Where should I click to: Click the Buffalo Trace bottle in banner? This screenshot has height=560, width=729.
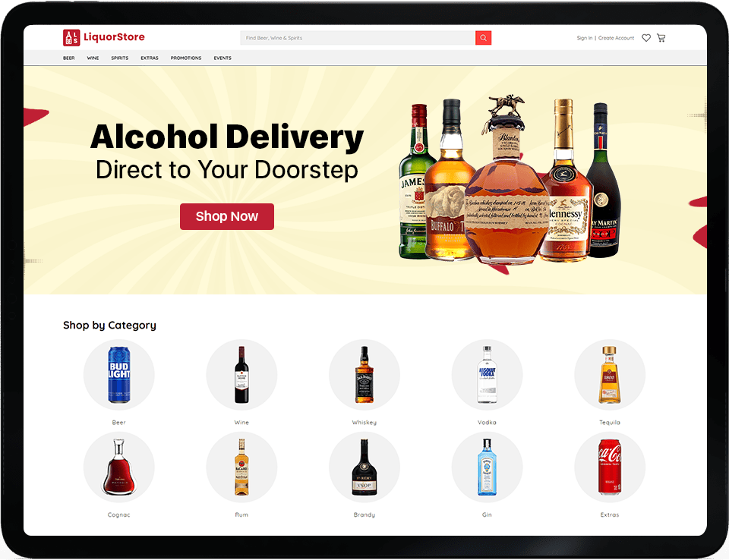(447, 186)
